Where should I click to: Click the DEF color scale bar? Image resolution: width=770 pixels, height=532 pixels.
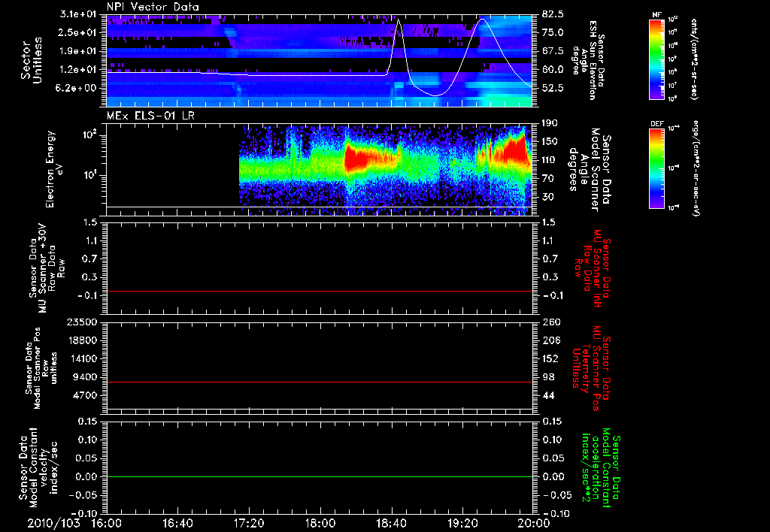(657, 168)
